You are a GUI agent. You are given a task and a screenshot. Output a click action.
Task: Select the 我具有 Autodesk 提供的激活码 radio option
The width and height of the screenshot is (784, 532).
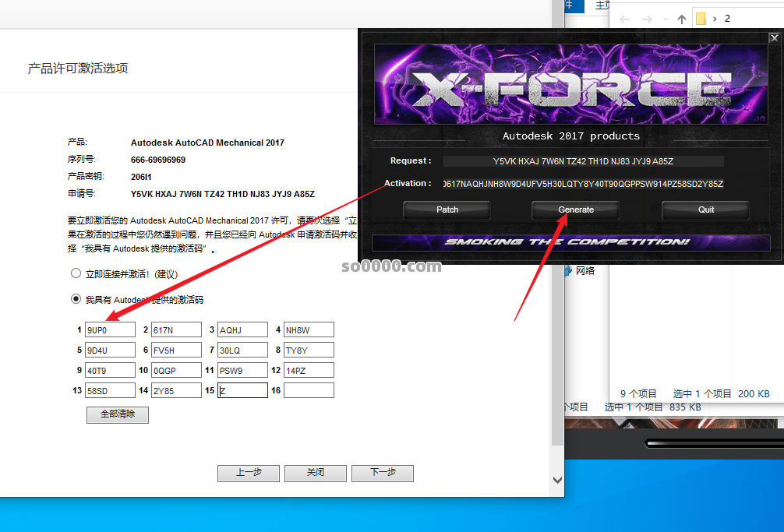(x=76, y=299)
